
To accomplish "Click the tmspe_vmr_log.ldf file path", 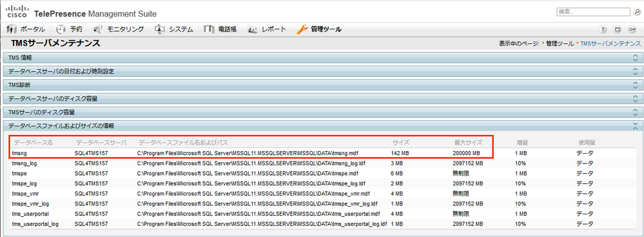I will tap(257, 203).
